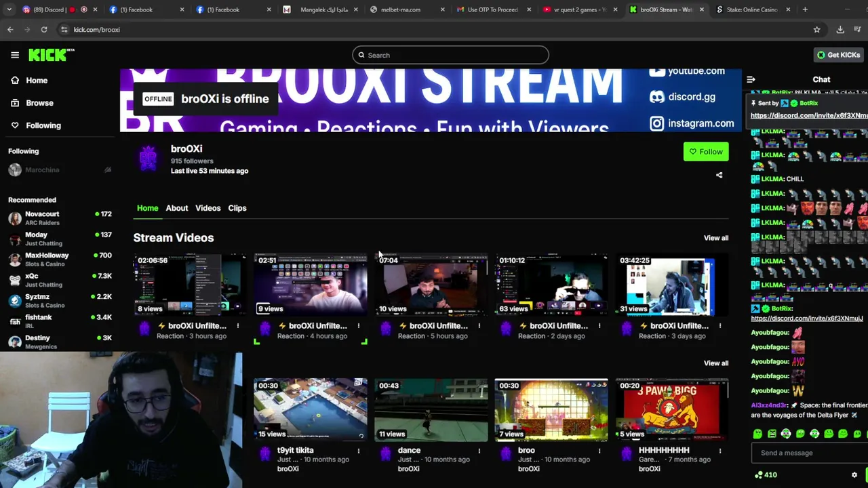Screen dimensions: 868x488
Task: Open options menu for 4 hours ago video
Action: pos(359,326)
